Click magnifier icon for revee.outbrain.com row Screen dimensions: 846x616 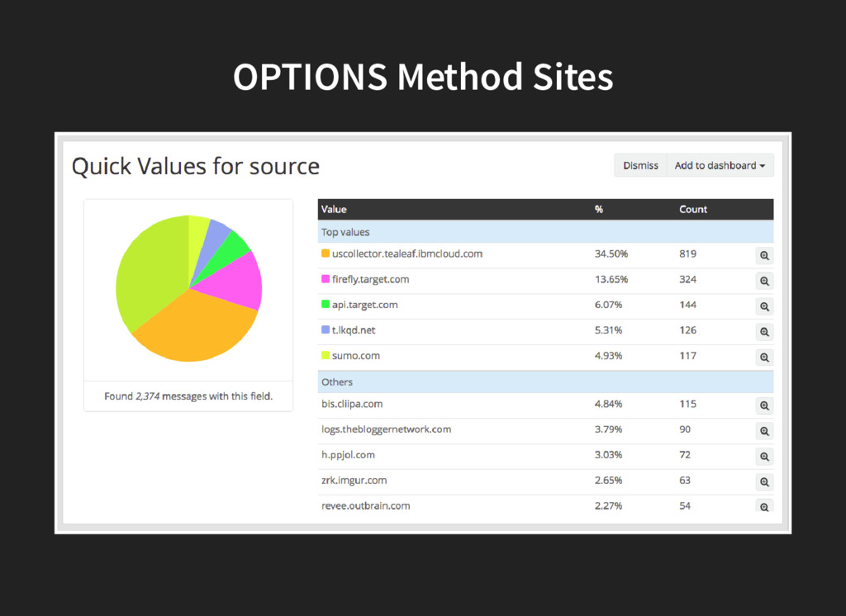click(x=764, y=507)
